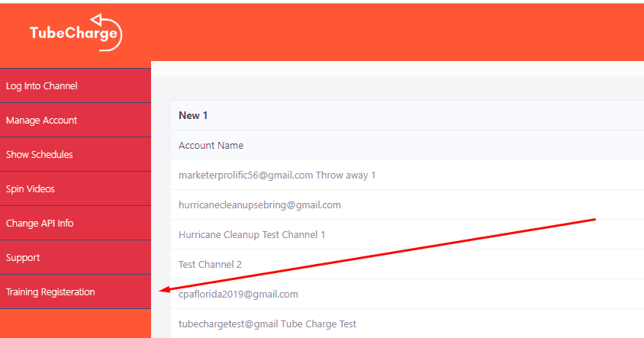644x338 pixels.
Task: Click tubechargetest@gmail Tube Charge Test row
Action: pyautogui.click(x=267, y=324)
